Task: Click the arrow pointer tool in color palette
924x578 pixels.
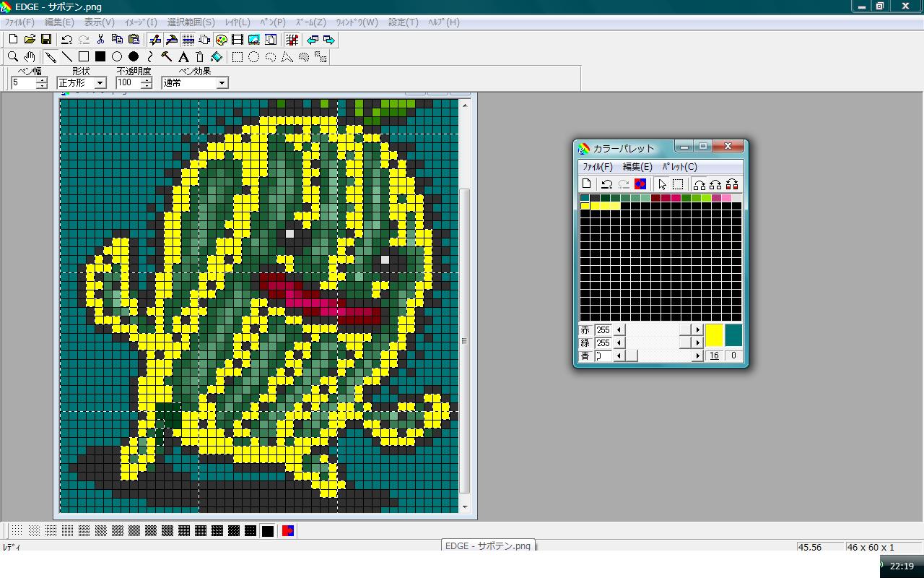Action: pyautogui.click(x=662, y=184)
